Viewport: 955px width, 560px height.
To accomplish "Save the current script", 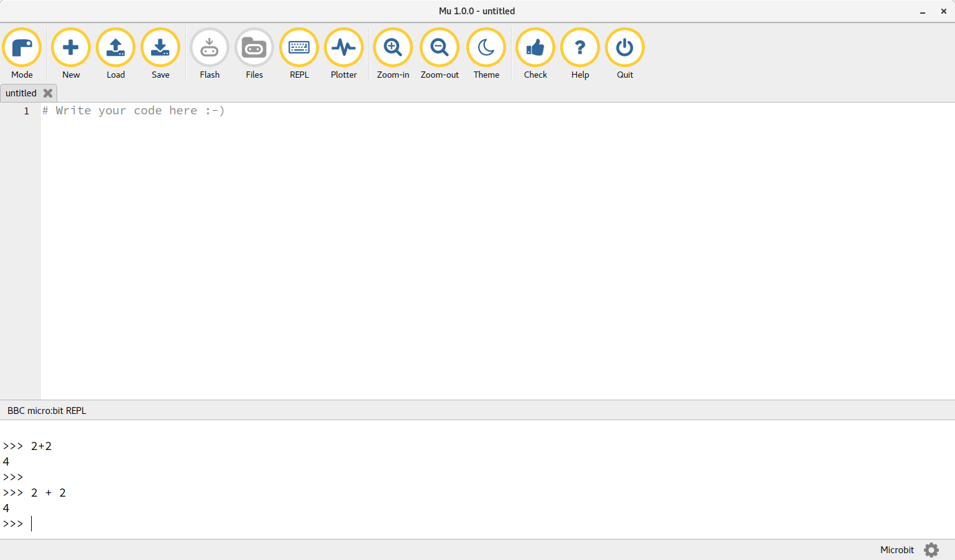I will [160, 53].
